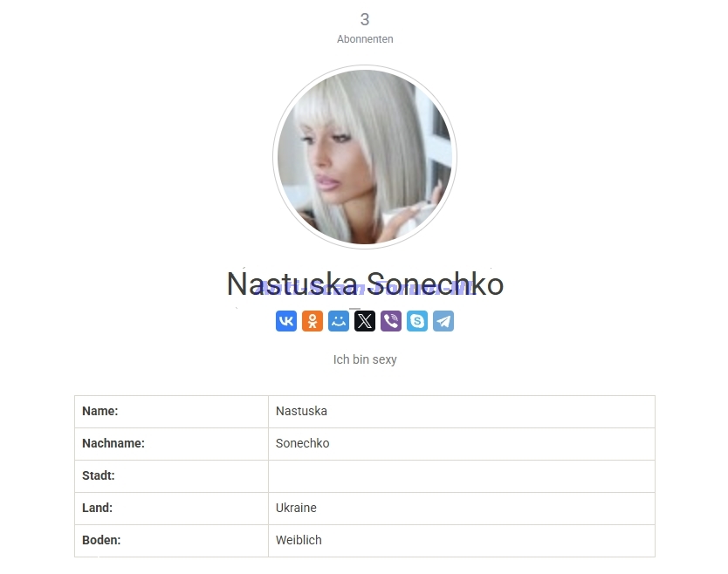The height and width of the screenshot is (574, 728).
Task: Open the Abonnenten subscriber count
Action: (365, 39)
